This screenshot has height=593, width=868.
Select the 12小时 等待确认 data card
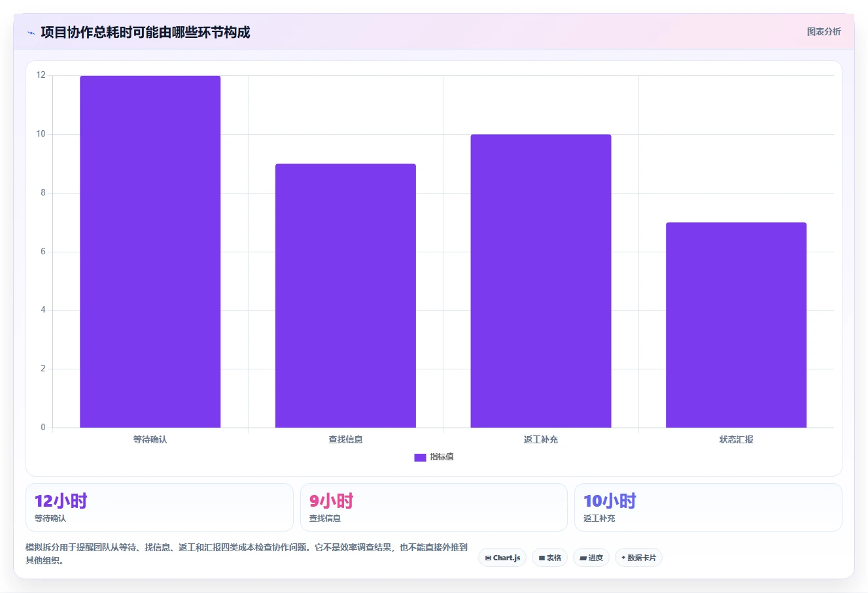[160, 507]
